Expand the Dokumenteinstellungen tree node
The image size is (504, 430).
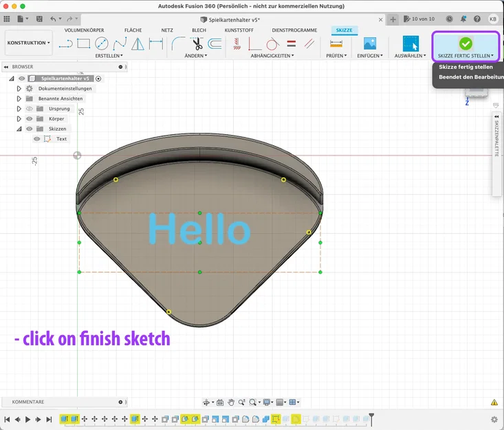[19, 89]
